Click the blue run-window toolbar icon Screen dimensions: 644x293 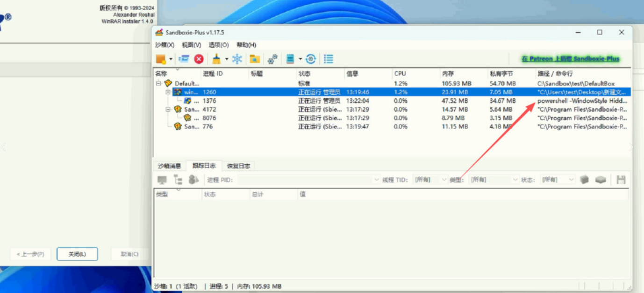[x=184, y=59]
